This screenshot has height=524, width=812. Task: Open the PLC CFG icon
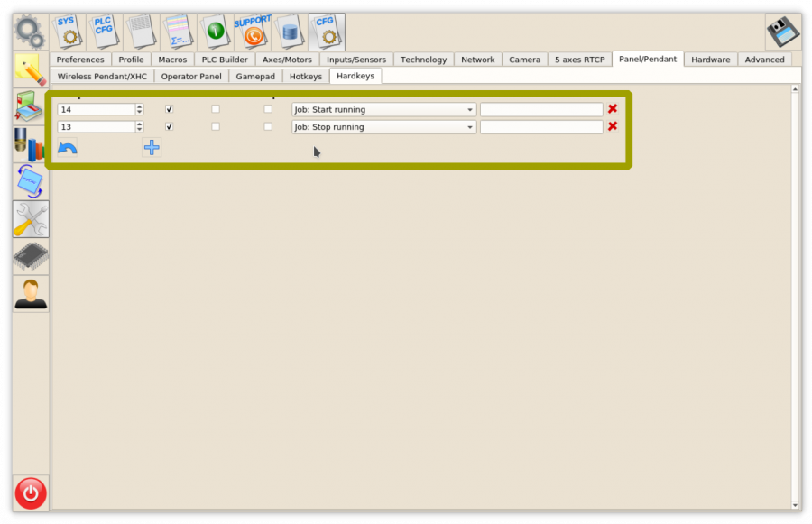pyautogui.click(x=105, y=32)
